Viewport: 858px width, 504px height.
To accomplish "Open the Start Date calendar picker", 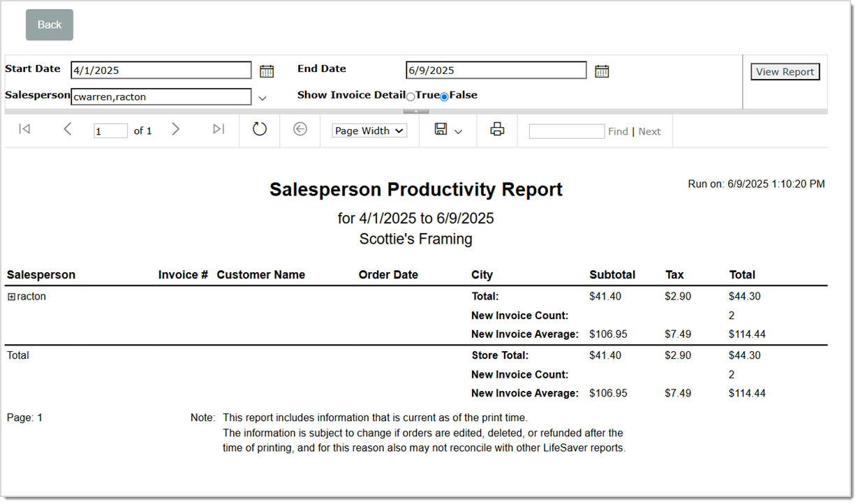I will (266, 70).
